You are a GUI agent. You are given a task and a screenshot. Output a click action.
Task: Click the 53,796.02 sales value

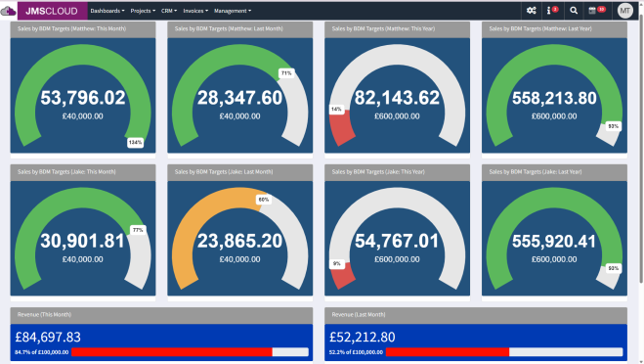(x=83, y=98)
